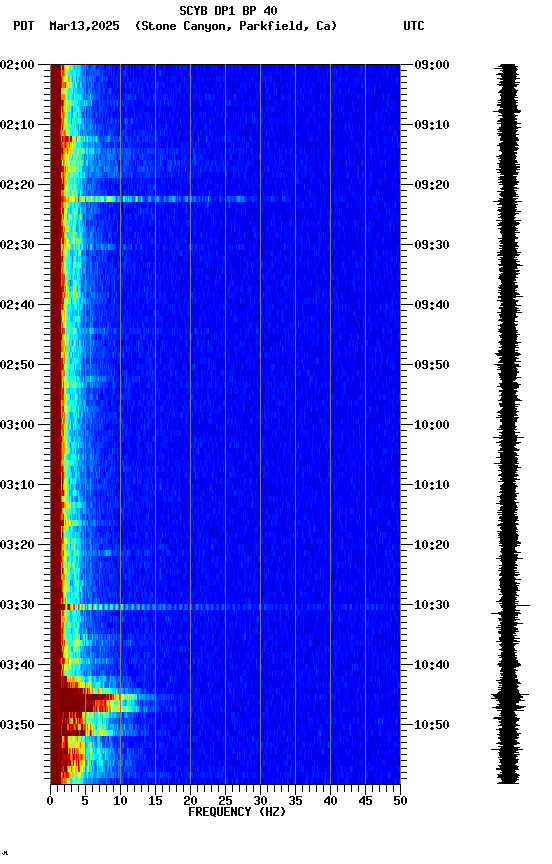Click the 'PDT' timezone label
Viewport: 552px width, 864px height.
[x=24, y=26]
